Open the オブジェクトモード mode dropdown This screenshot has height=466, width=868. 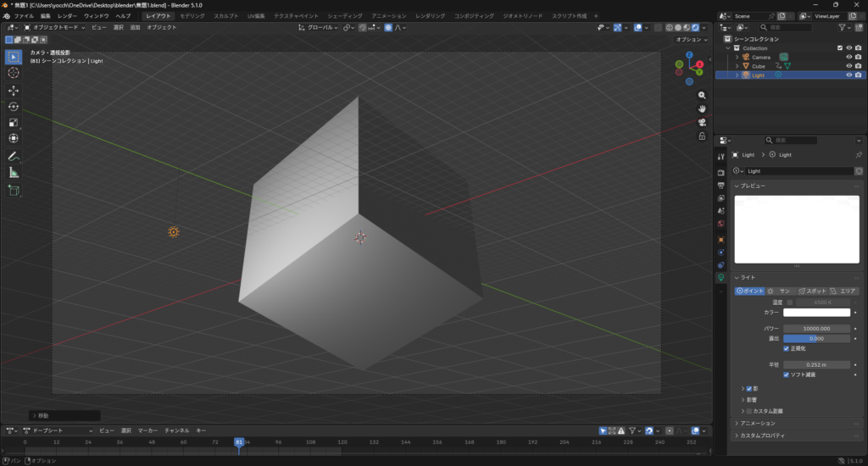pos(57,27)
